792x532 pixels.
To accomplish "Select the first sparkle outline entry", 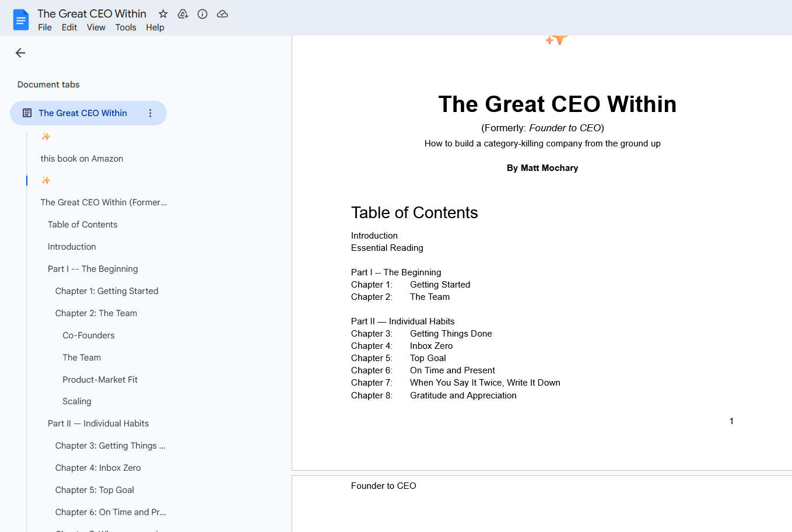I will click(x=46, y=136).
